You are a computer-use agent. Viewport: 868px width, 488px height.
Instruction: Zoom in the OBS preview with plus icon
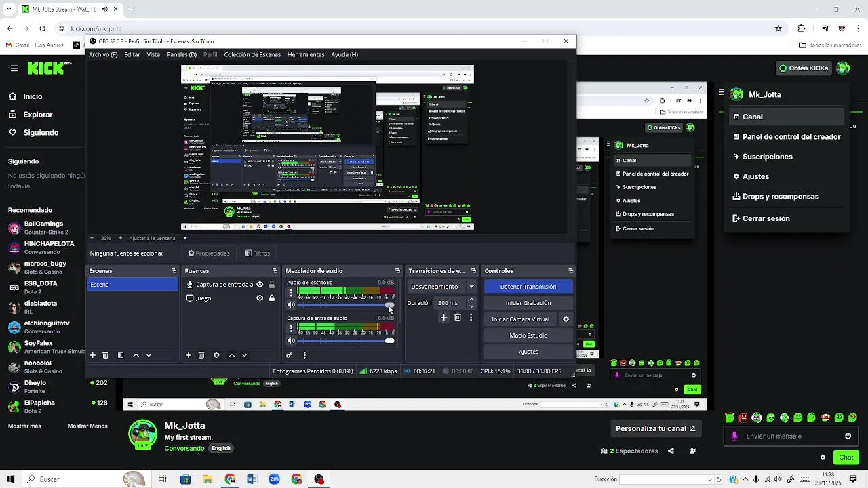coord(121,238)
